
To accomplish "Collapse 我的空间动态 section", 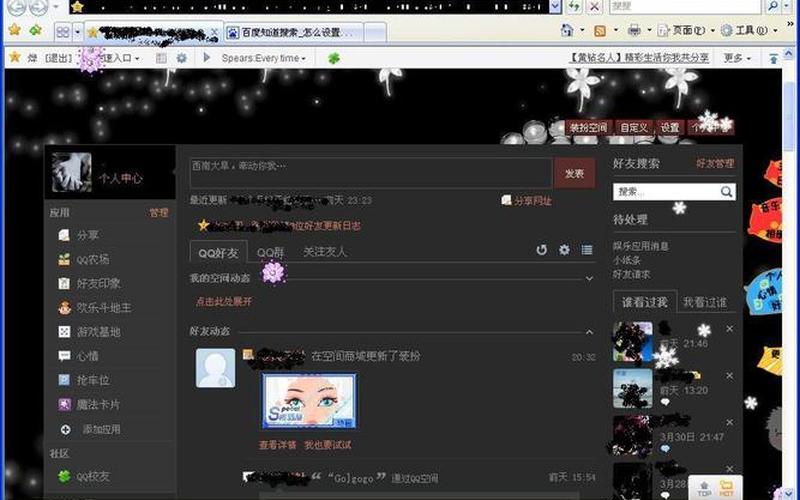I will point(589,279).
